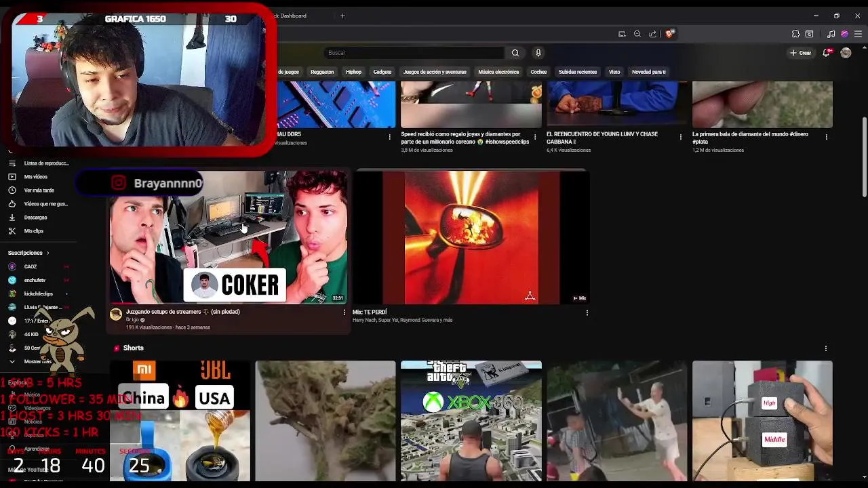Open options menu for the DDR5 video
Screen dimensions: 868x488
point(389,137)
